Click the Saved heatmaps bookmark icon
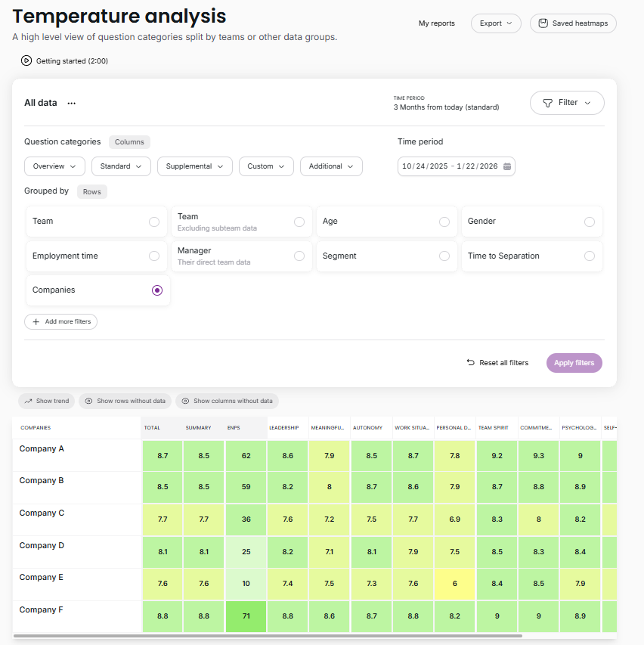The height and width of the screenshot is (645, 644). point(543,23)
